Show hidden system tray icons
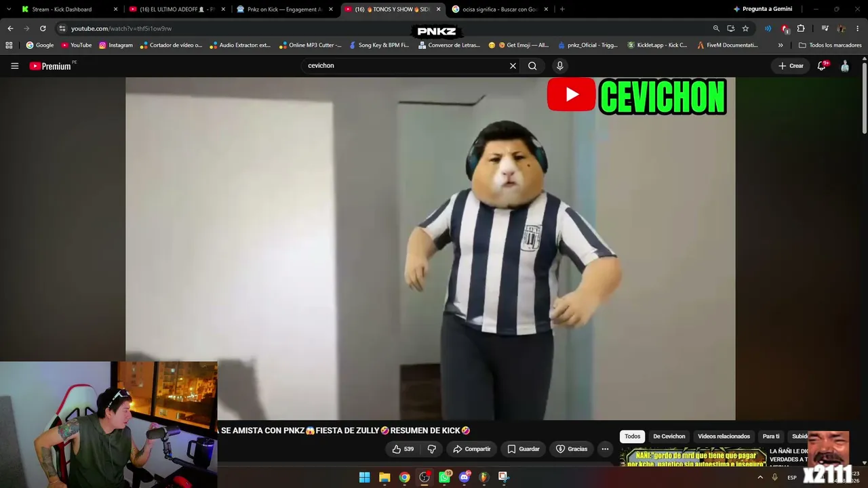Image resolution: width=868 pixels, height=488 pixels. 760,477
